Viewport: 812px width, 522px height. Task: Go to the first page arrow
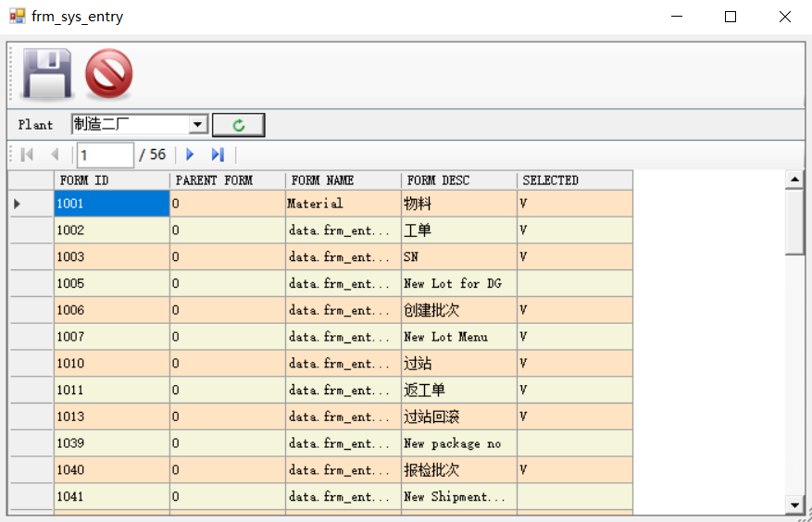27,155
